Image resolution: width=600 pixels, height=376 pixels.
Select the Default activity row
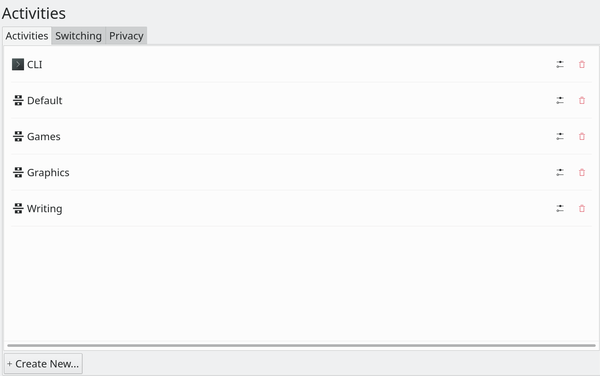(x=302, y=101)
